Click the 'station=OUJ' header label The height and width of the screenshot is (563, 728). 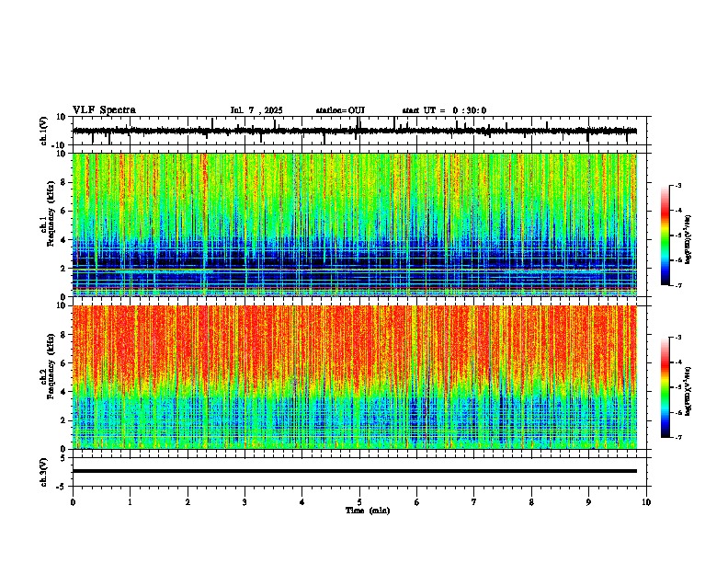point(340,110)
